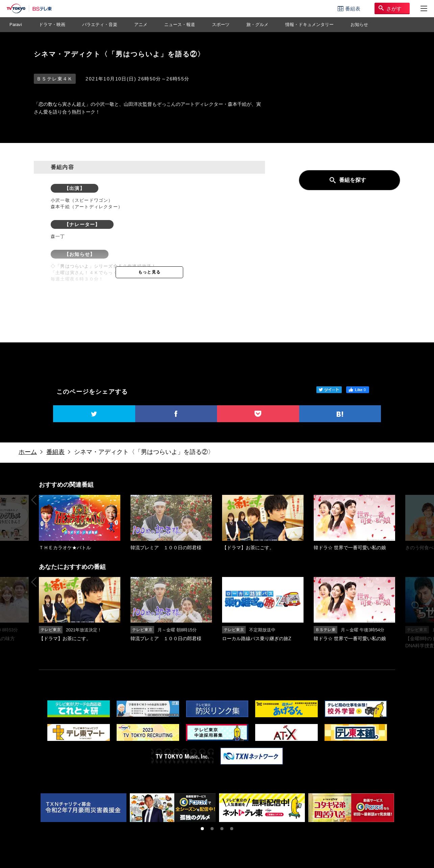Open 校外学習 banner
This screenshot has height=868, width=434.
pos(356,709)
